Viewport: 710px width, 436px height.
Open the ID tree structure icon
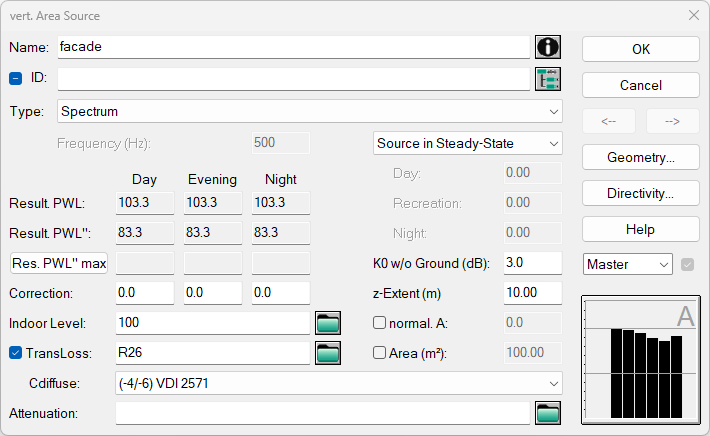547,79
